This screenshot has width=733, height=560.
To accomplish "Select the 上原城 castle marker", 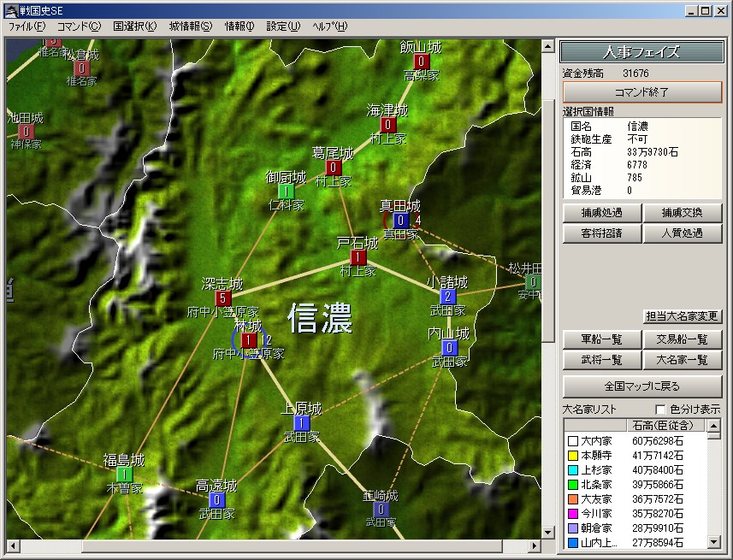I will click(302, 423).
